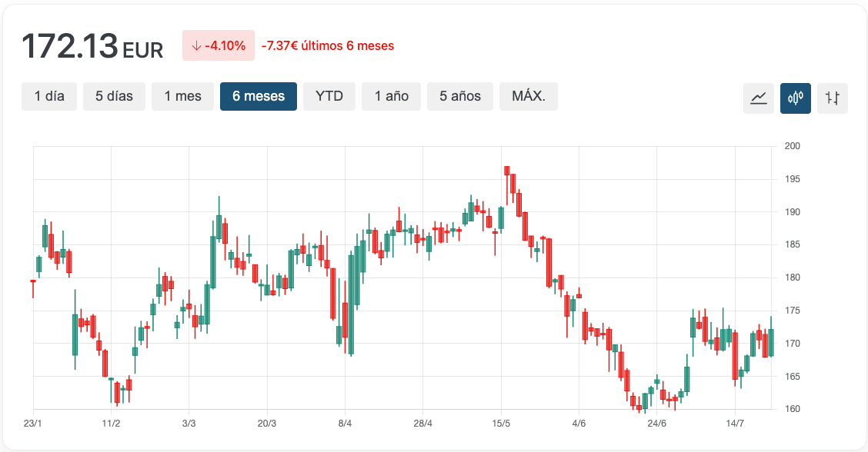This screenshot has height=452, width=868.
Task: Click the '-7.37€ últimos 6 meses' text
Action: pyautogui.click(x=328, y=46)
